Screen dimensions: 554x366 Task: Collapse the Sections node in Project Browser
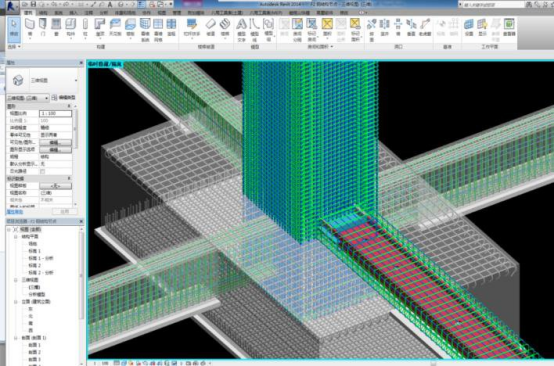click(x=16, y=338)
